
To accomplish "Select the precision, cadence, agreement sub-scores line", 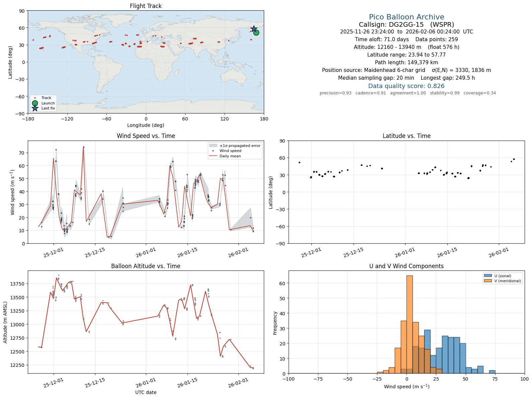I will [x=408, y=93].
